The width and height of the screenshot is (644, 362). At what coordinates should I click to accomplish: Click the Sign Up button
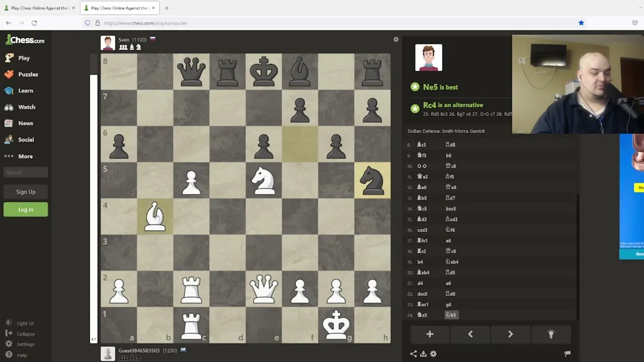point(26,192)
